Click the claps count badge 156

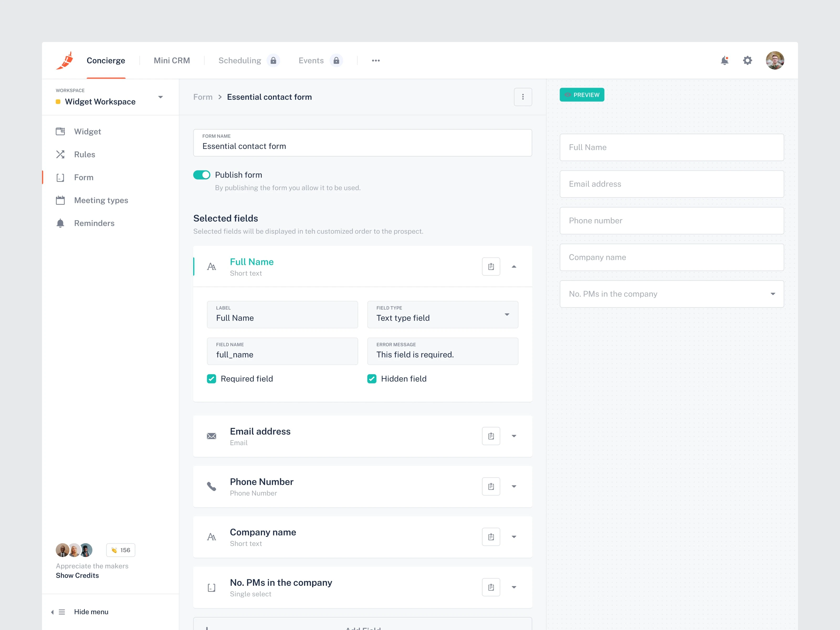click(x=121, y=550)
